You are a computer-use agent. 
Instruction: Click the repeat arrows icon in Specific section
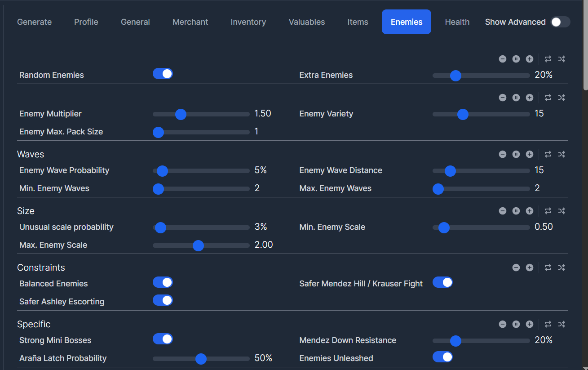548,324
